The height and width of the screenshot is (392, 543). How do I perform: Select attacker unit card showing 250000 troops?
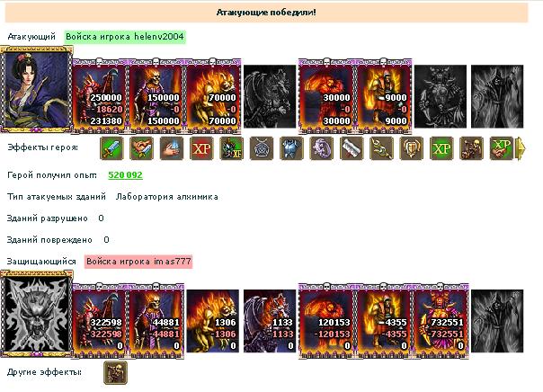99,96
